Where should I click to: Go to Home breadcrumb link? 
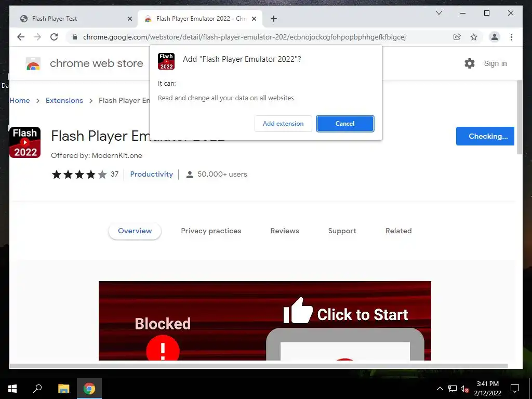click(x=20, y=100)
